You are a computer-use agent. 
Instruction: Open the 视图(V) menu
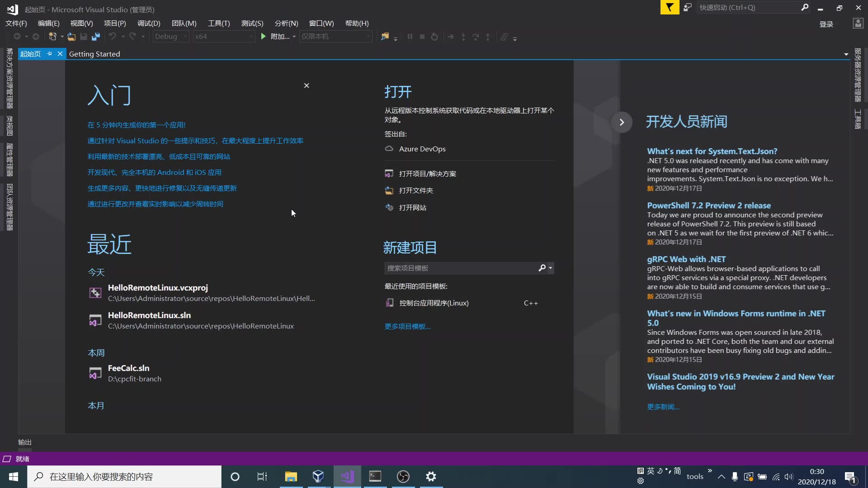coord(81,23)
